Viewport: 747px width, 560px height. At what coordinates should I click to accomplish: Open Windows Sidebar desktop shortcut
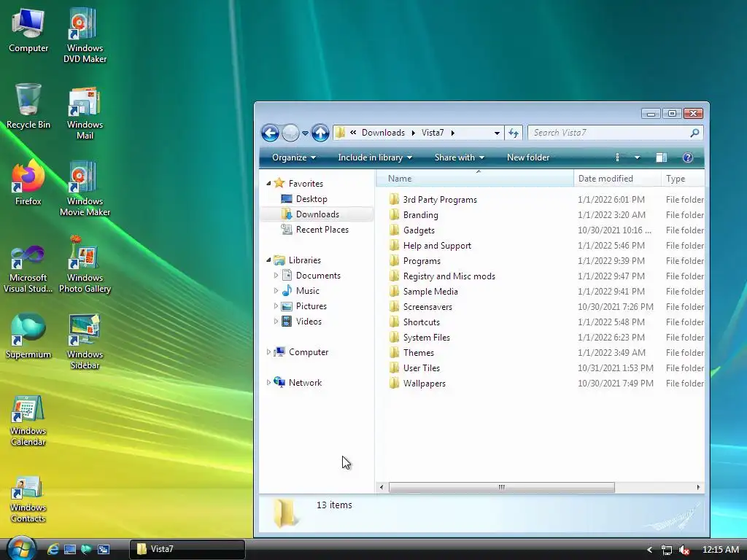pos(85,343)
